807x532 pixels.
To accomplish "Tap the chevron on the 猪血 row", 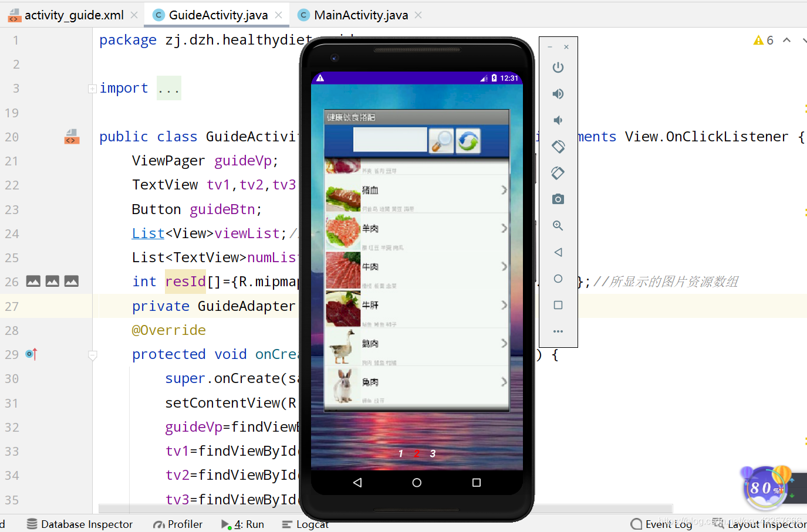I will pos(504,190).
